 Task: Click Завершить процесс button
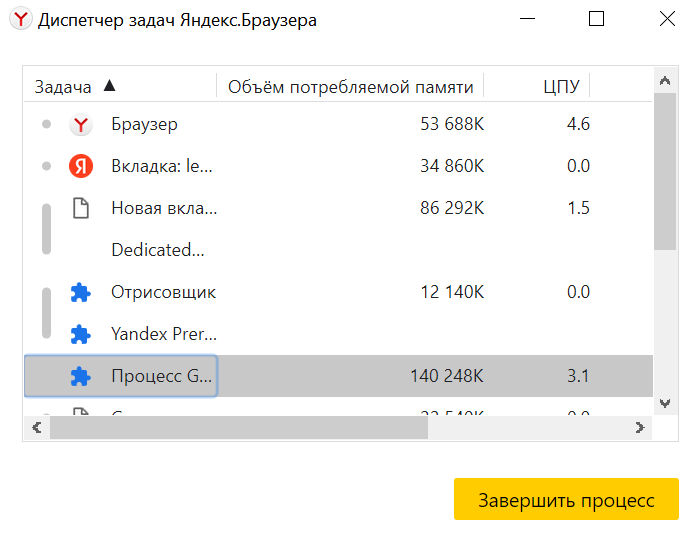[x=566, y=499]
